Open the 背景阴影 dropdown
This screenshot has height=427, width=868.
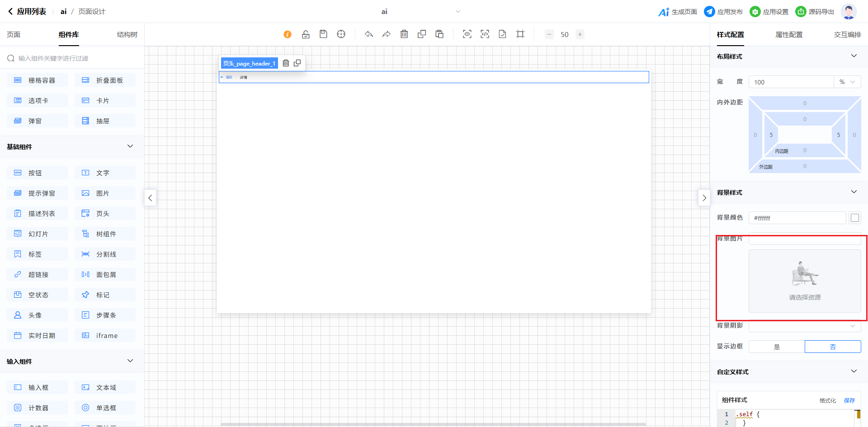pos(805,326)
